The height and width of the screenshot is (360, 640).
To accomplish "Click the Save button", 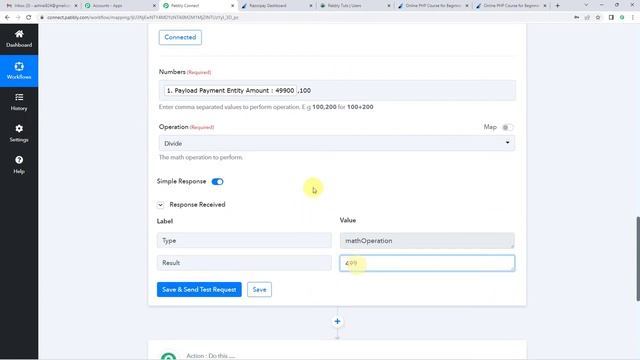I will [259, 289].
